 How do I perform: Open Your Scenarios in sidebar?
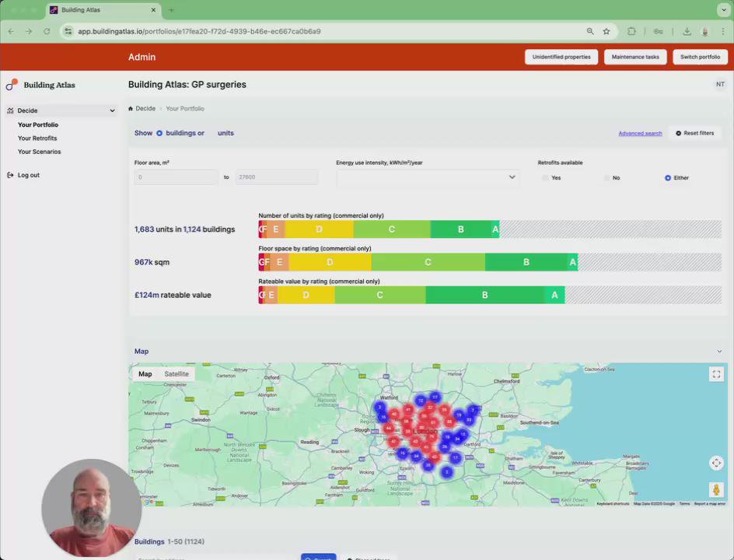coord(40,152)
